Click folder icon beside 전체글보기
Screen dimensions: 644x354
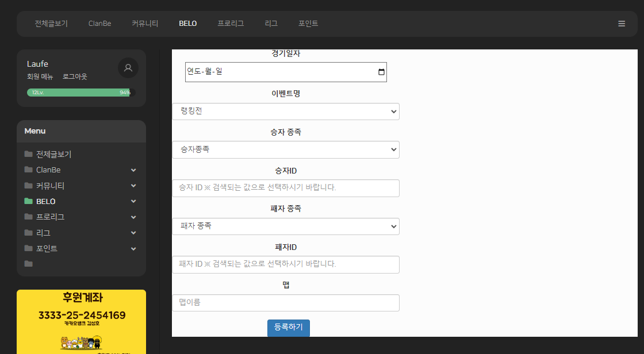(28, 154)
